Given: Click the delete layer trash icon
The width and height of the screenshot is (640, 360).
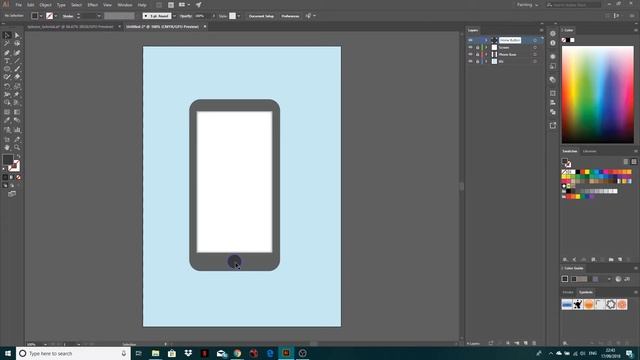Looking at the screenshot, I should click(534, 343).
